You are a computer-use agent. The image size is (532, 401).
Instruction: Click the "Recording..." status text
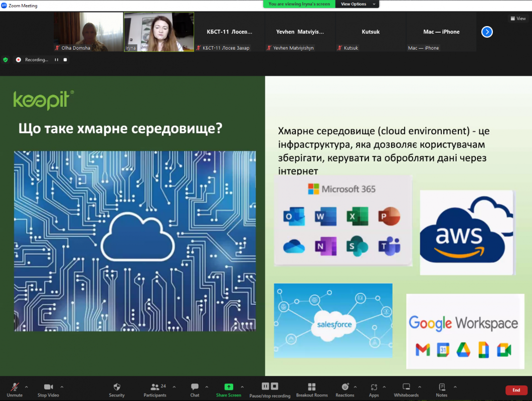37,60
